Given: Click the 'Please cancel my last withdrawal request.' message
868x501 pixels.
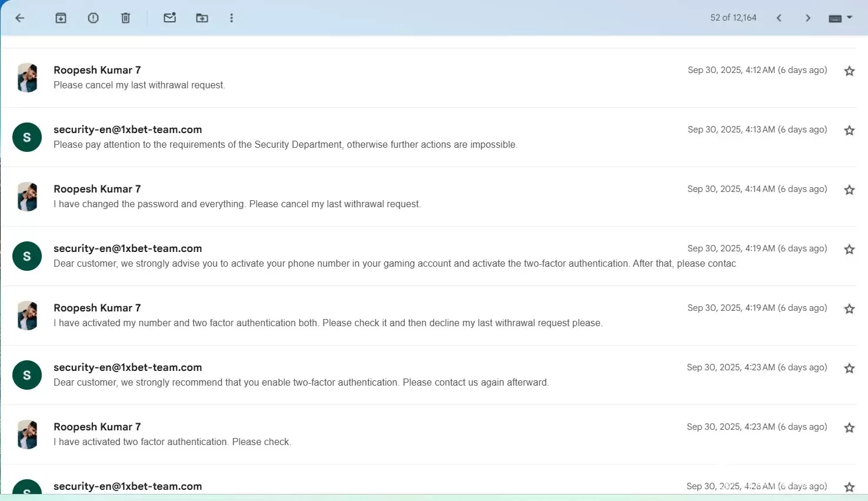Looking at the screenshot, I should (x=139, y=85).
